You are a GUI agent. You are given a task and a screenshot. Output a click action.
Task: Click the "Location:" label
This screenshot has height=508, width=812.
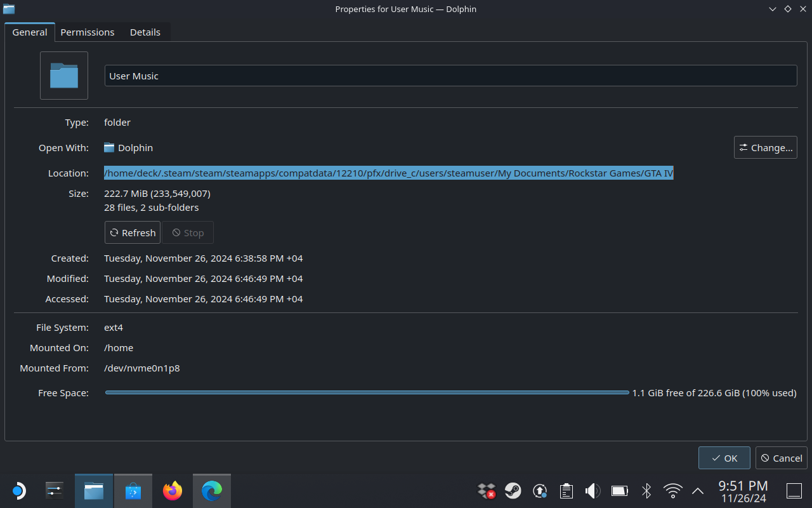click(69, 173)
